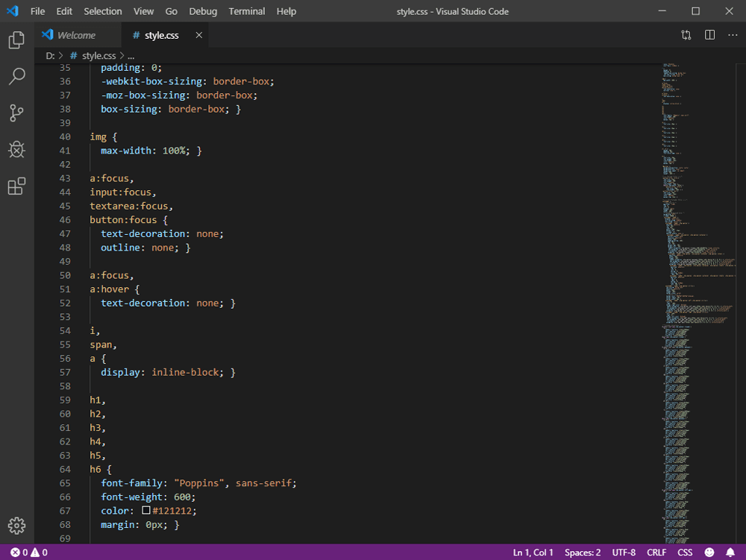Click the errors count icon in status bar

(x=15, y=553)
